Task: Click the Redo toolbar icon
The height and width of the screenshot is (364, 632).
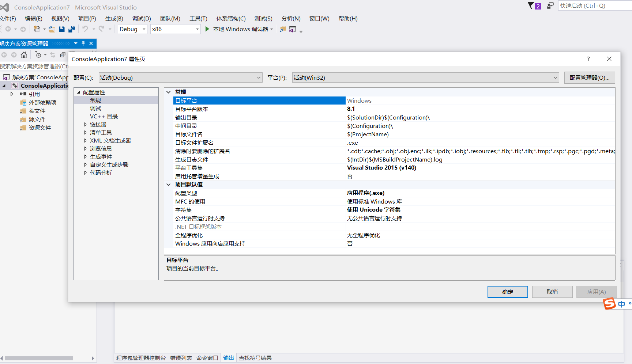Action: click(x=101, y=29)
